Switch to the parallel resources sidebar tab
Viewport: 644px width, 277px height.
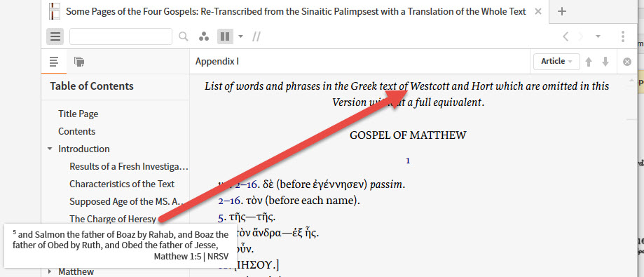pos(79,62)
